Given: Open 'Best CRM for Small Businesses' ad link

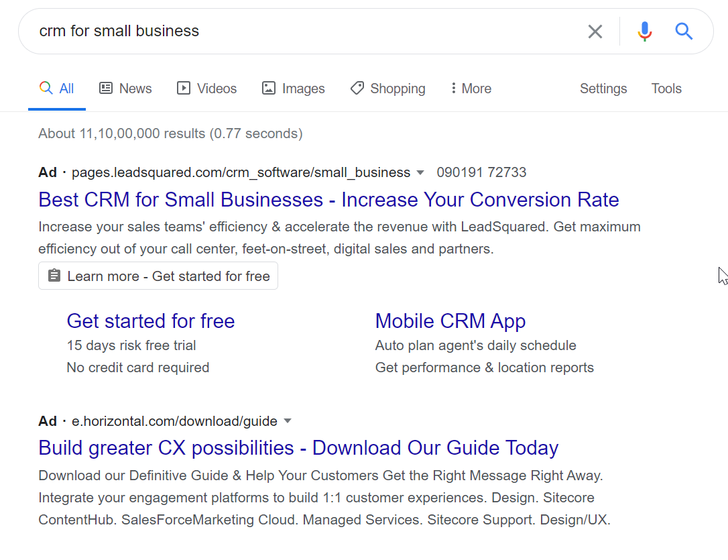Looking at the screenshot, I should pyautogui.click(x=328, y=200).
